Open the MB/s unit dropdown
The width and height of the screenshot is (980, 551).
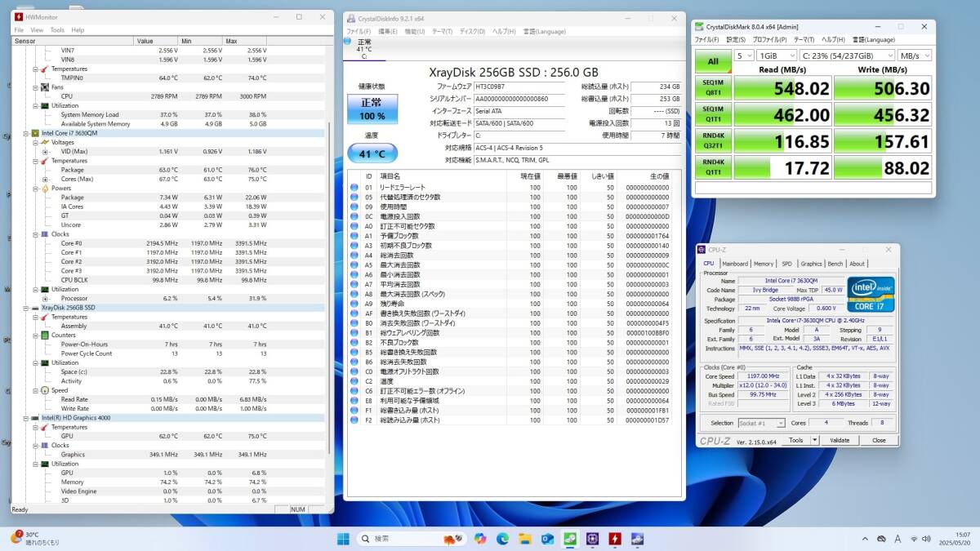click(x=914, y=56)
